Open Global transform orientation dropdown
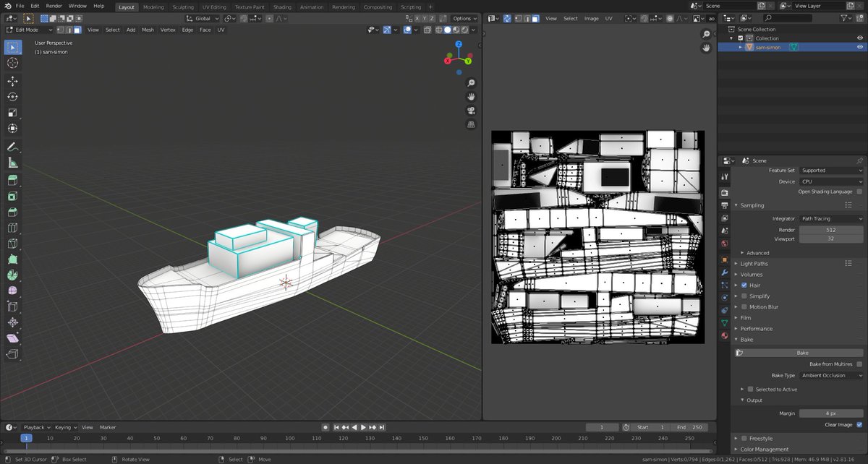 point(202,18)
